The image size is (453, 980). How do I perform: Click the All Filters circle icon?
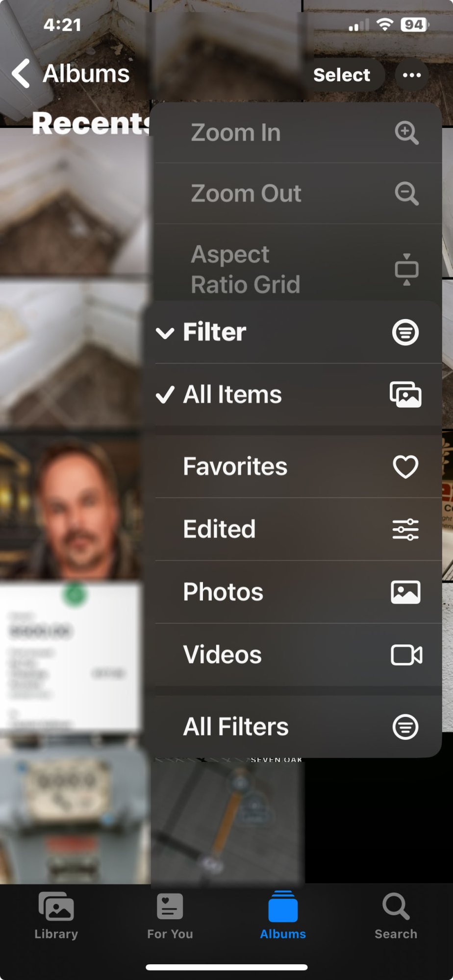click(x=405, y=727)
